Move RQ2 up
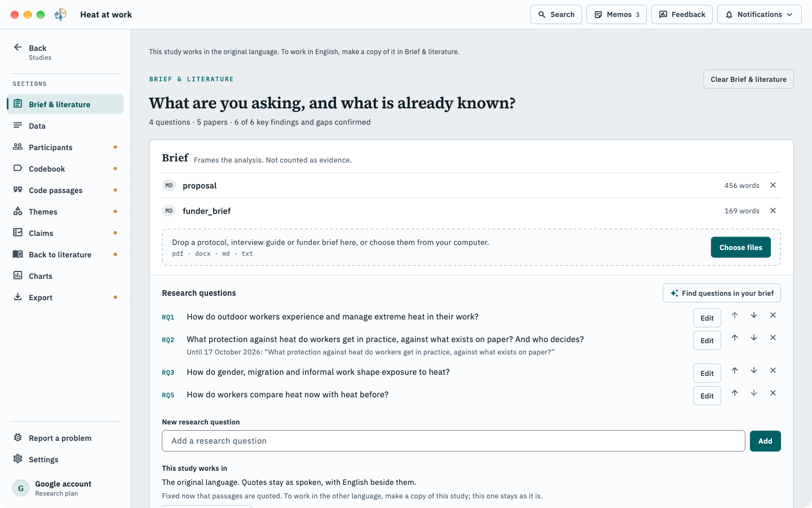Viewport: 812px width, 508px height. [735, 338]
